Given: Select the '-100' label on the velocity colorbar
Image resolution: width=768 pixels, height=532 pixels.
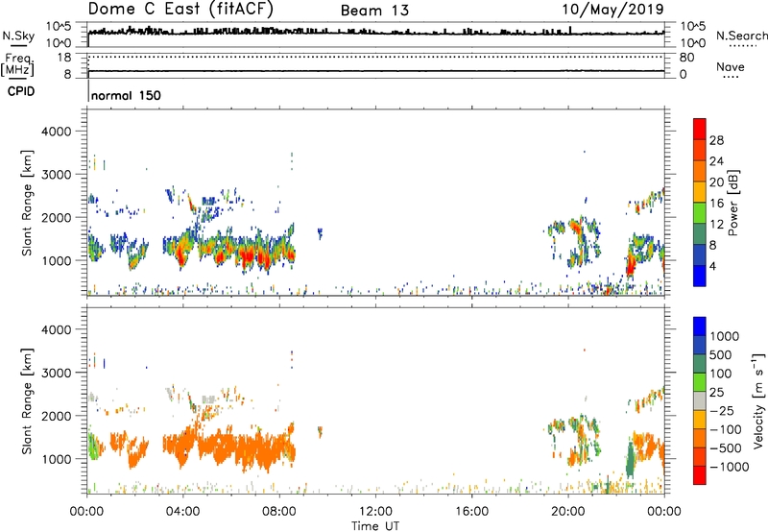Looking at the screenshot, I should coord(726,429).
